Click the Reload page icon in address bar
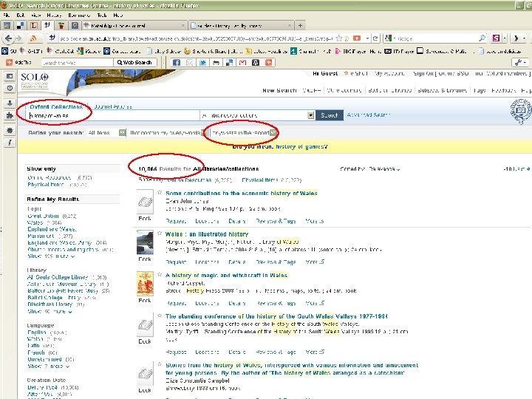 (375, 38)
